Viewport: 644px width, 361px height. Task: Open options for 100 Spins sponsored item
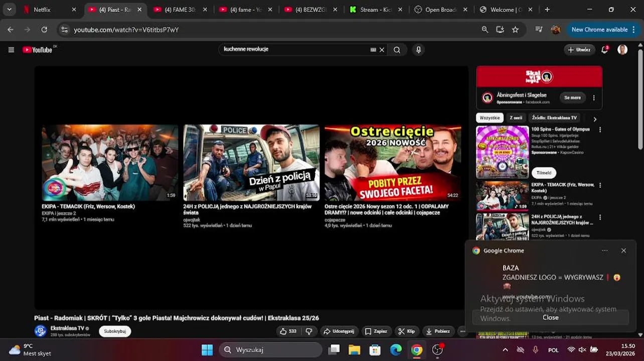tap(600, 130)
